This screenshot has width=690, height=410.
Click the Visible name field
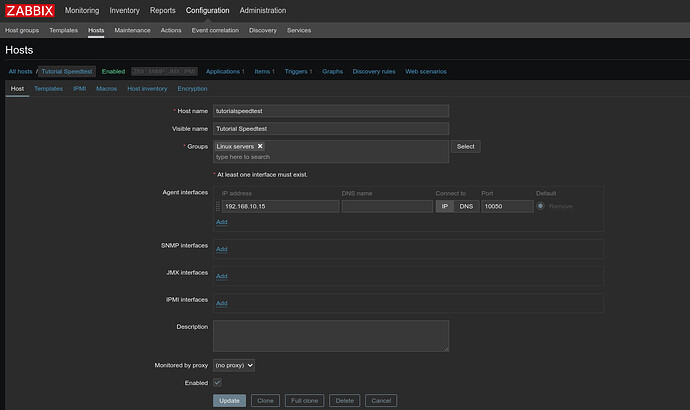tap(331, 128)
